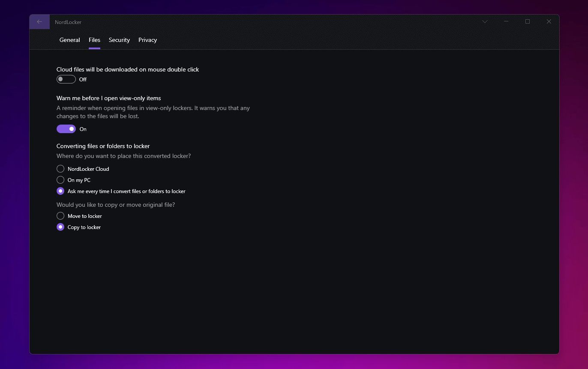This screenshot has height=369, width=588.
Task: Enable cloud files download on double click toggle
Action: point(66,79)
